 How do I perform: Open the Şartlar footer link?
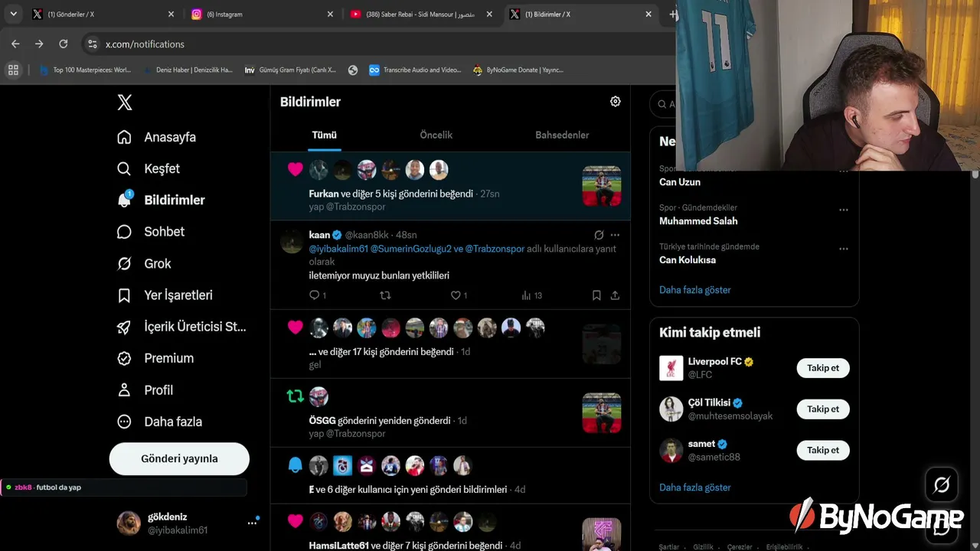click(669, 547)
